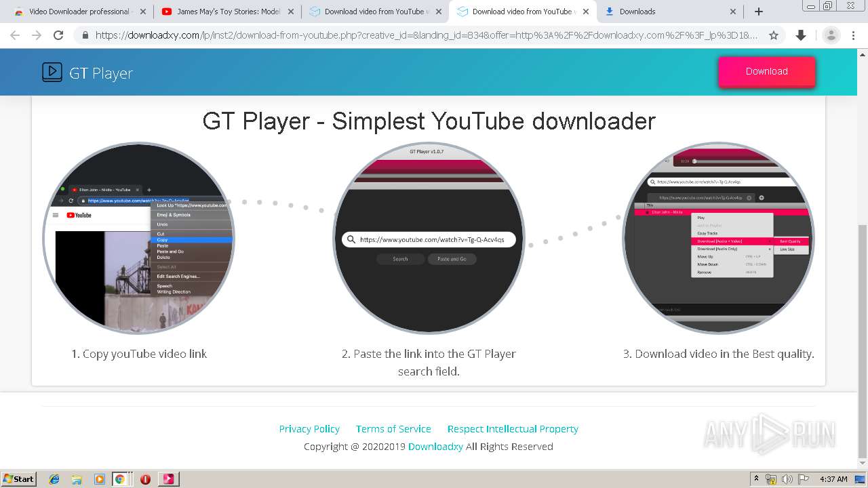Open Windows Explorer folder from taskbar
The height and width of the screenshot is (488, 868).
tap(77, 479)
